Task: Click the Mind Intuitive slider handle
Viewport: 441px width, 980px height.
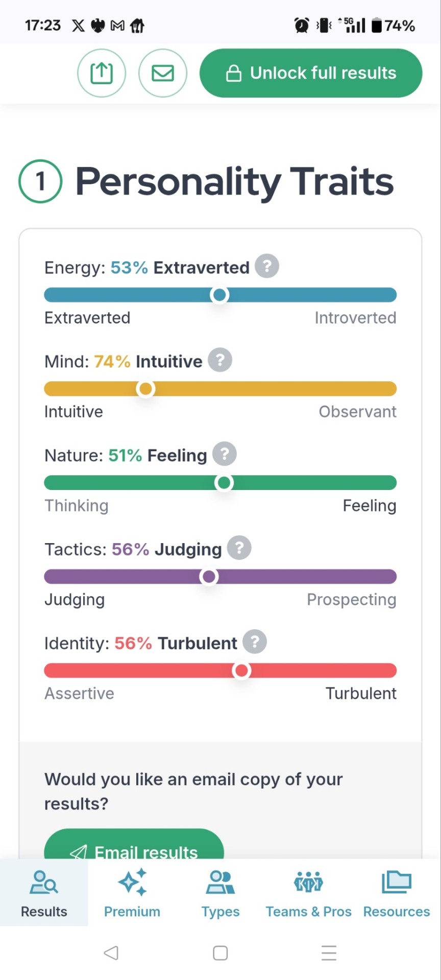Action: click(x=145, y=388)
